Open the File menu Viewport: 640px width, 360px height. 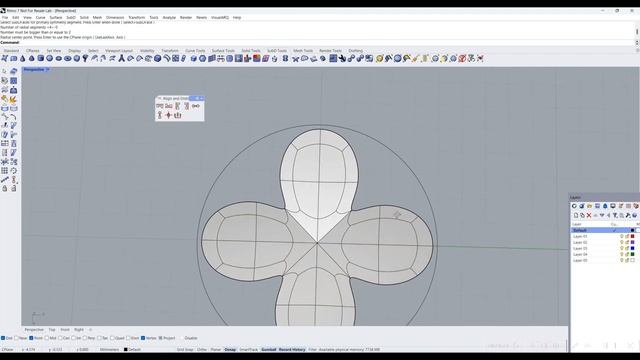(x=5, y=18)
